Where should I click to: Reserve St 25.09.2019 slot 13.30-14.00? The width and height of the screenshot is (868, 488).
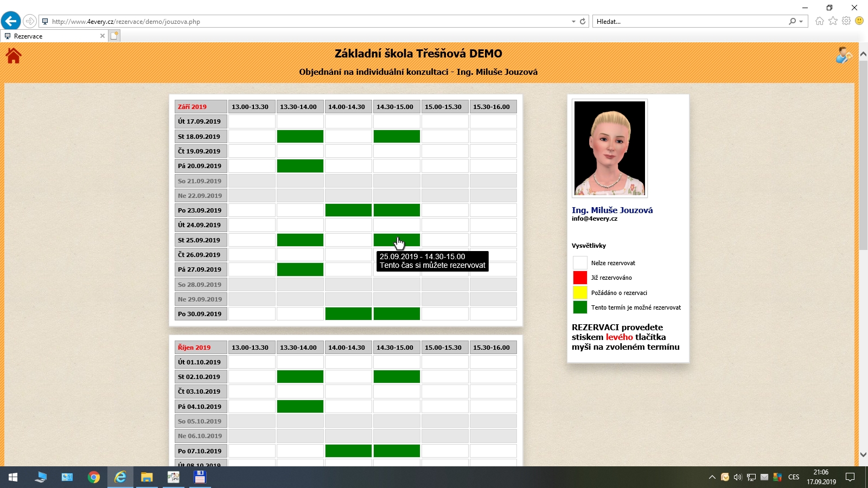tap(300, 240)
